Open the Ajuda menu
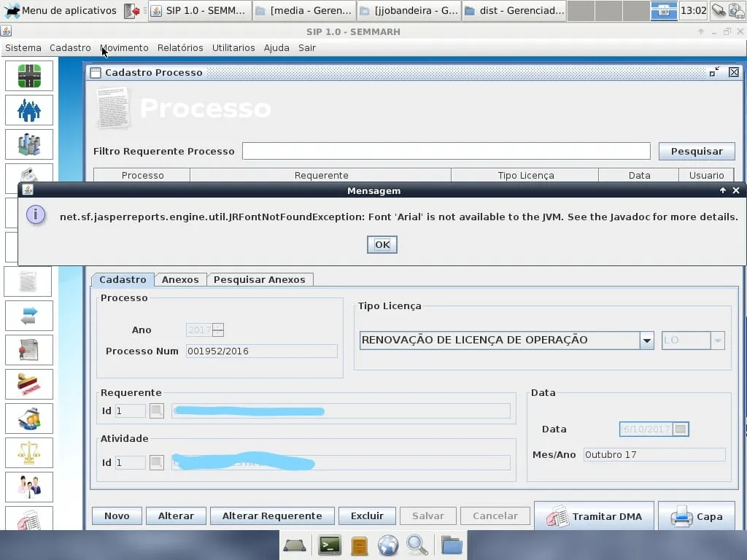Image resolution: width=747 pixels, height=560 pixels. 276,47
